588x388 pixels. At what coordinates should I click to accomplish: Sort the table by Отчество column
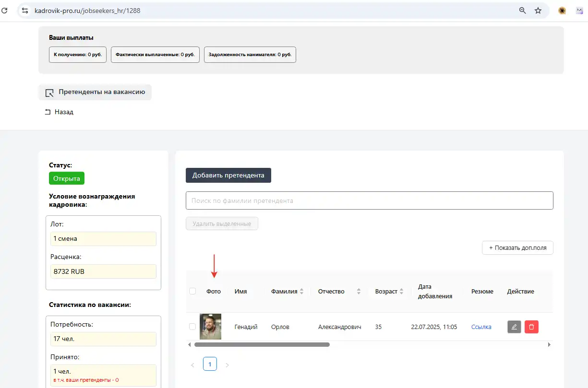359,291
